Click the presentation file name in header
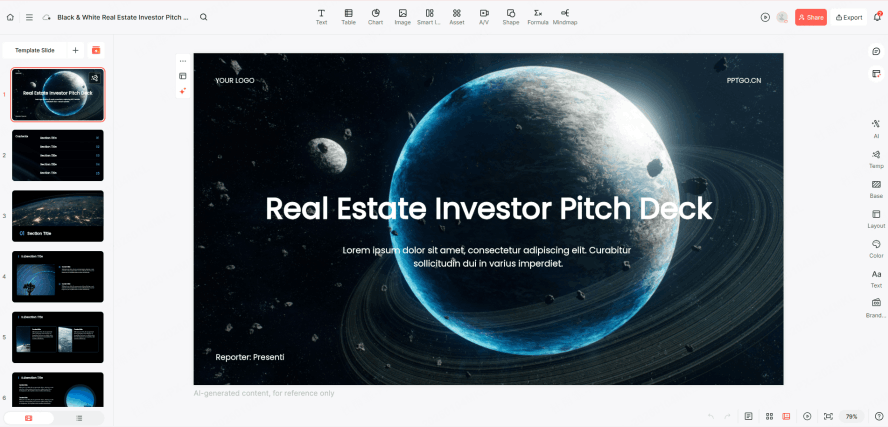The height and width of the screenshot is (427, 888). [x=123, y=18]
